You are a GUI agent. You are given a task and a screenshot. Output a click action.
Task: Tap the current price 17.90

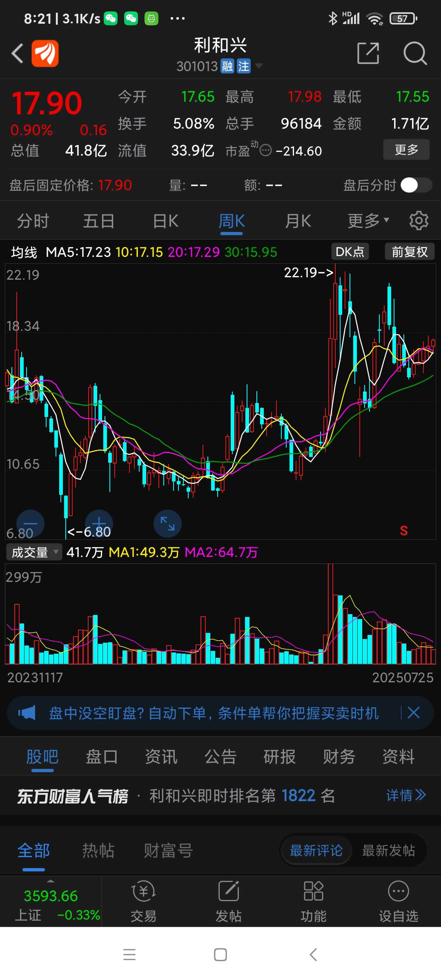coord(47,103)
